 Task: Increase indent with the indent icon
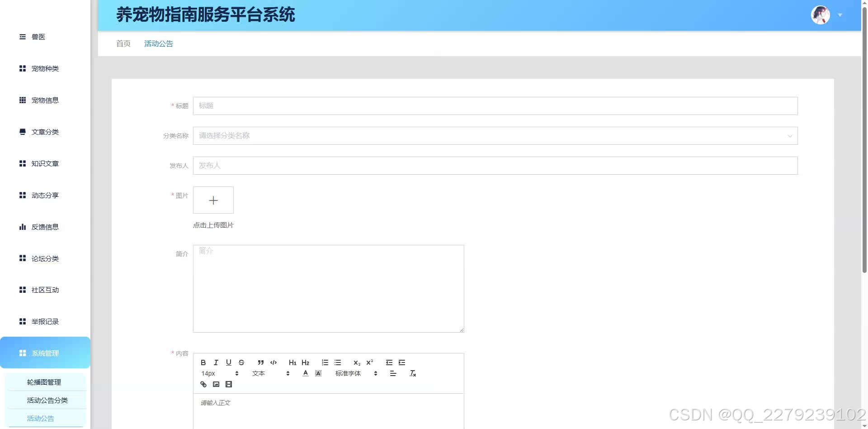point(401,362)
